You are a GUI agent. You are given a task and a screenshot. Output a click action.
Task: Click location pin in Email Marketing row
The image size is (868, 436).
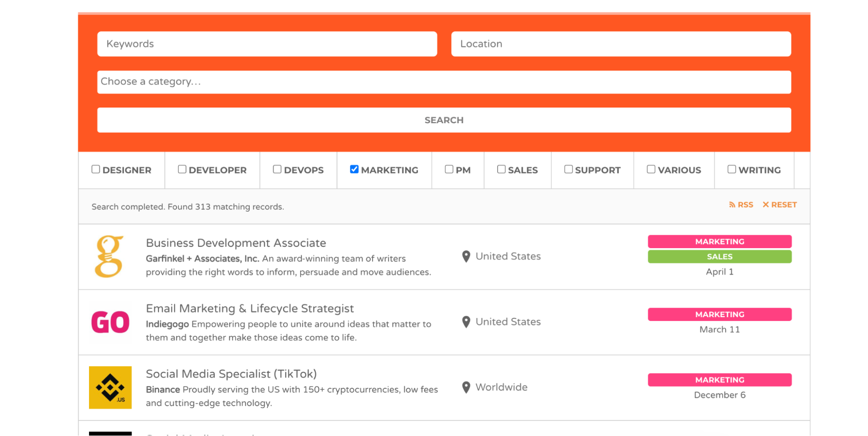pos(466,322)
